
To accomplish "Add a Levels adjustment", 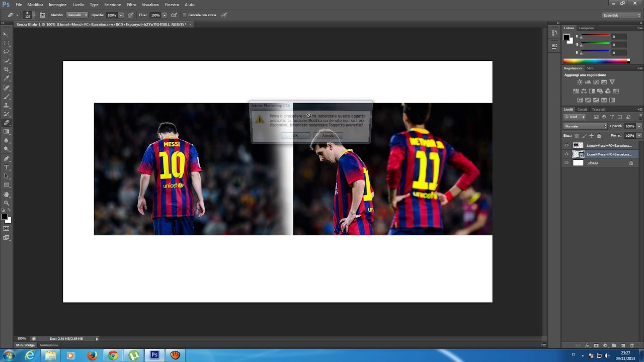I will pos(588,82).
